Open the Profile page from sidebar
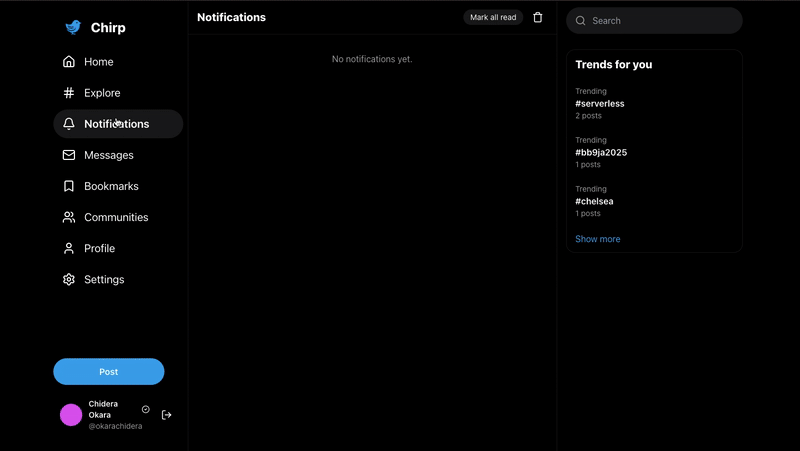 pyautogui.click(x=99, y=248)
